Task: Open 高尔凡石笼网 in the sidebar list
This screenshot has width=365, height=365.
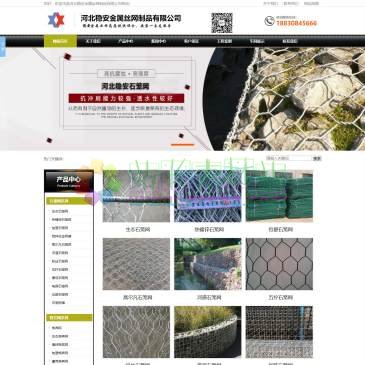Action: click(61, 245)
